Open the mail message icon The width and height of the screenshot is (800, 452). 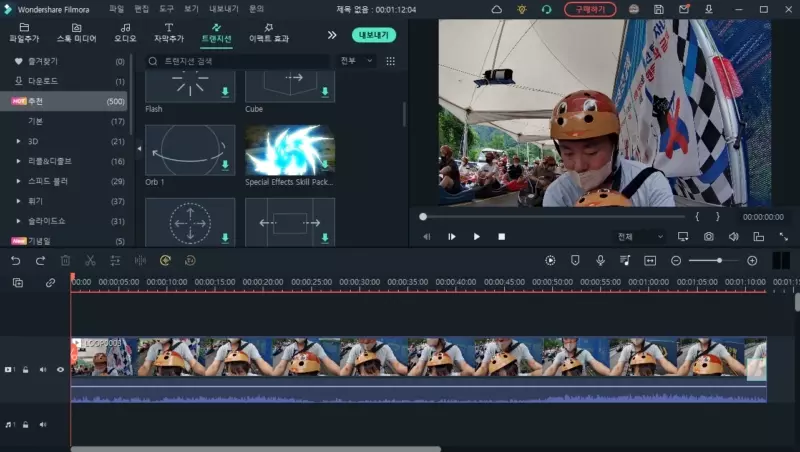(x=684, y=9)
